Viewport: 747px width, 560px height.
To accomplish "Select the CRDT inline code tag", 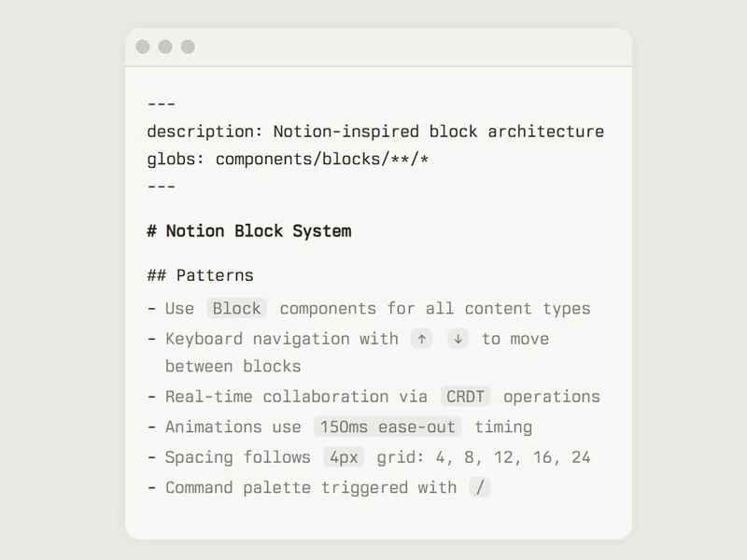I will click(465, 396).
